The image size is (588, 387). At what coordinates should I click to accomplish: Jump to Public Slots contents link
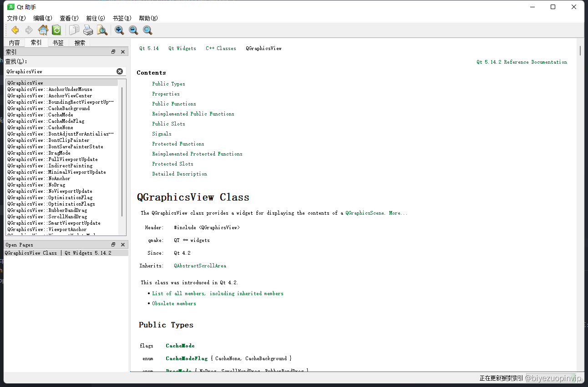168,124
